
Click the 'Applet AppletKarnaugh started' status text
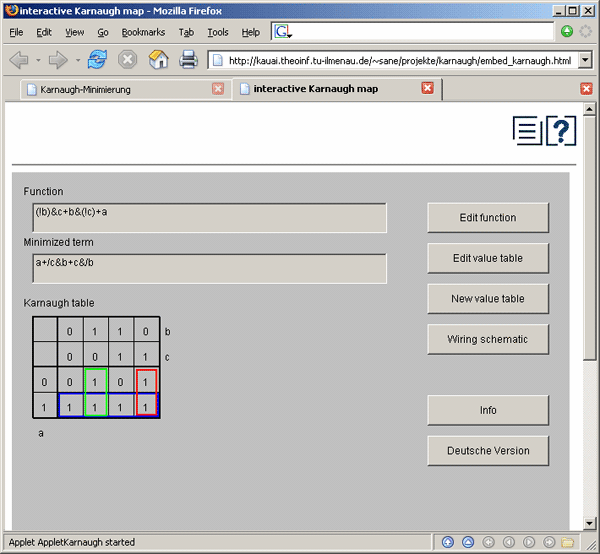72,542
